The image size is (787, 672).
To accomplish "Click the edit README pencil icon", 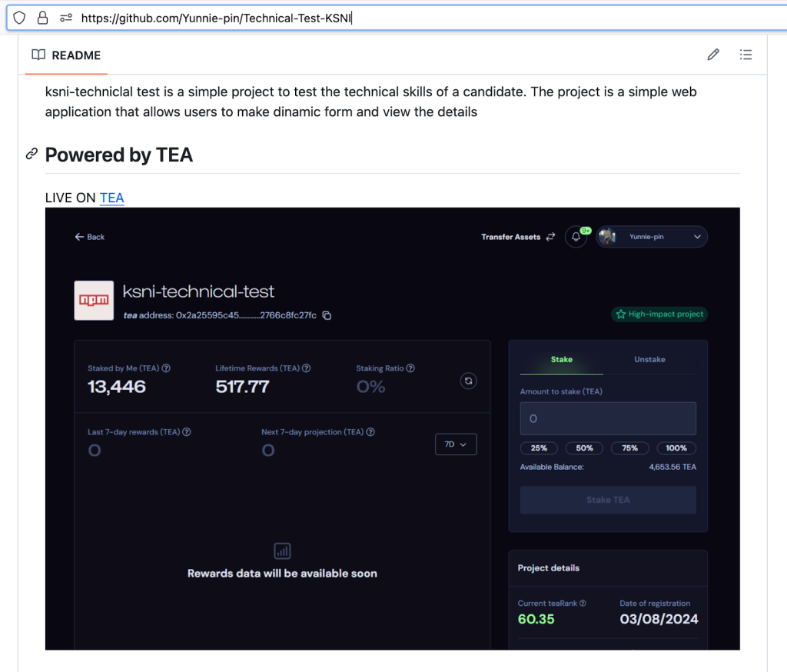I will 712,54.
